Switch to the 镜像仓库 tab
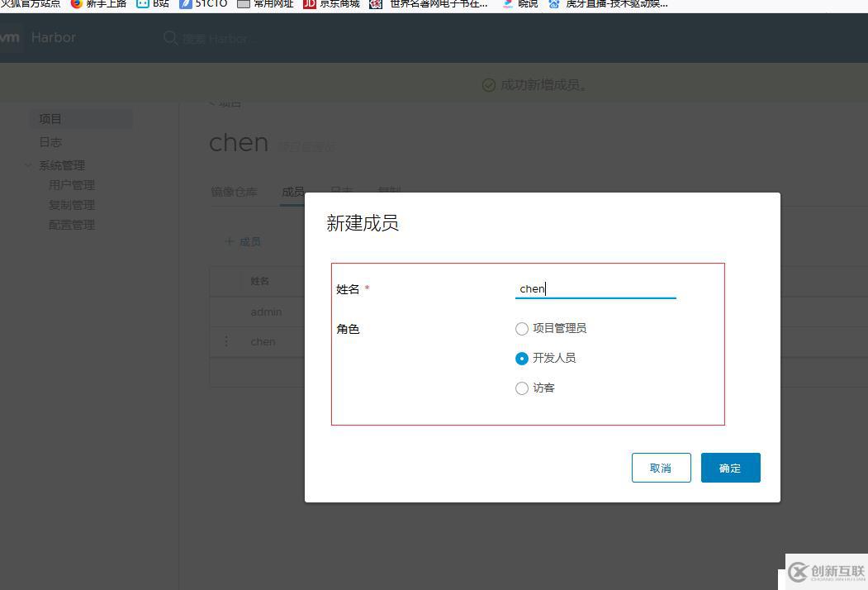Viewport: 868px width, 590px height. (x=234, y=191)
